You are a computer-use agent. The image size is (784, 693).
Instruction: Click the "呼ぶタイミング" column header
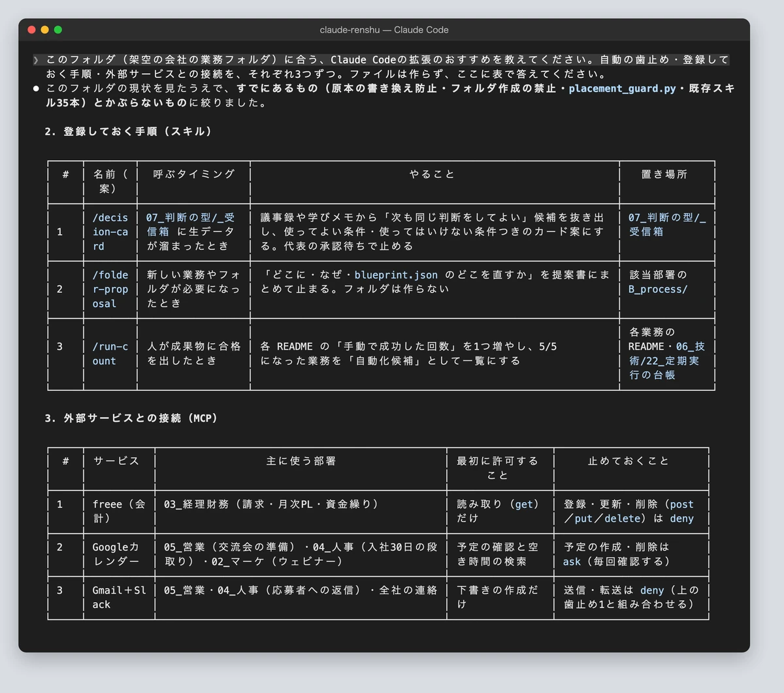pyautogui.click(x=193, y=175)
